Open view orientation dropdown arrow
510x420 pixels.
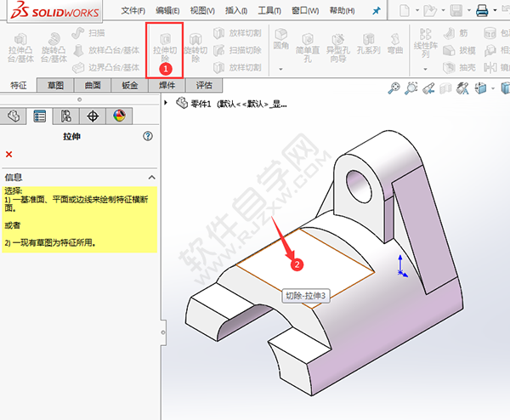click(x=493, y=88)
